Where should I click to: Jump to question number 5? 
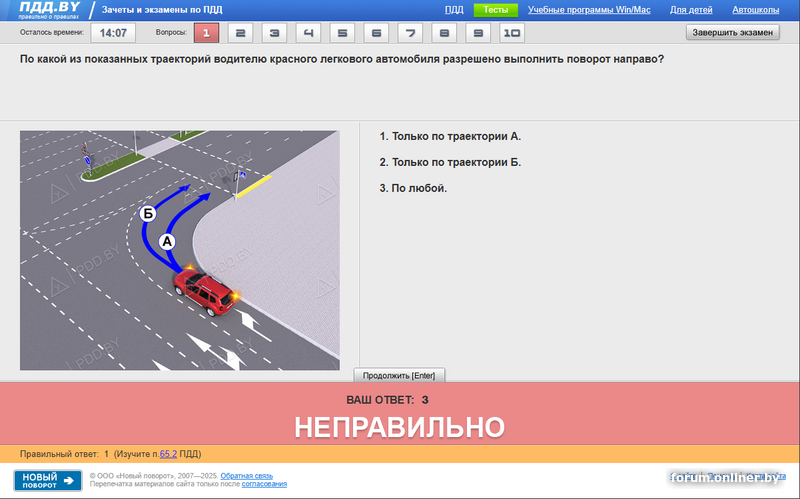click(x=341, y=33)
